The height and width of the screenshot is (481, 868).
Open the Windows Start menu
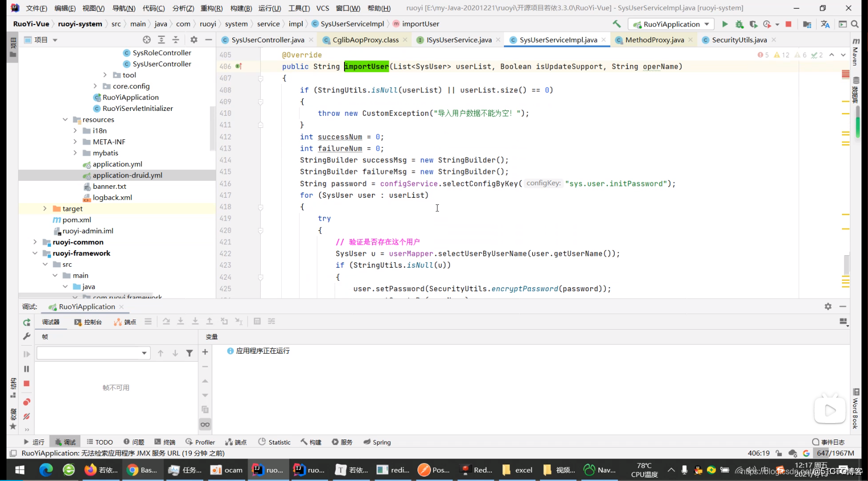pyautogui.click(x=20, y=470)
